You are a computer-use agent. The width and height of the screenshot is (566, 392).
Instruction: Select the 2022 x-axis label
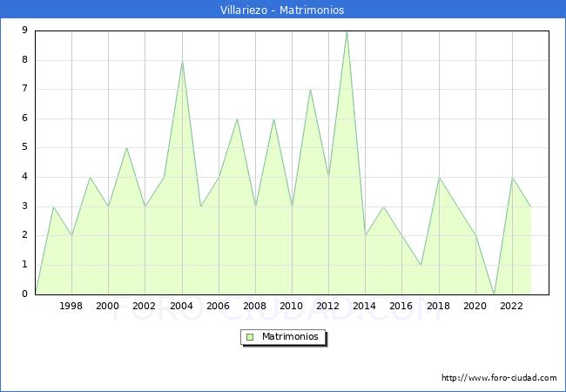coord(511,306)
